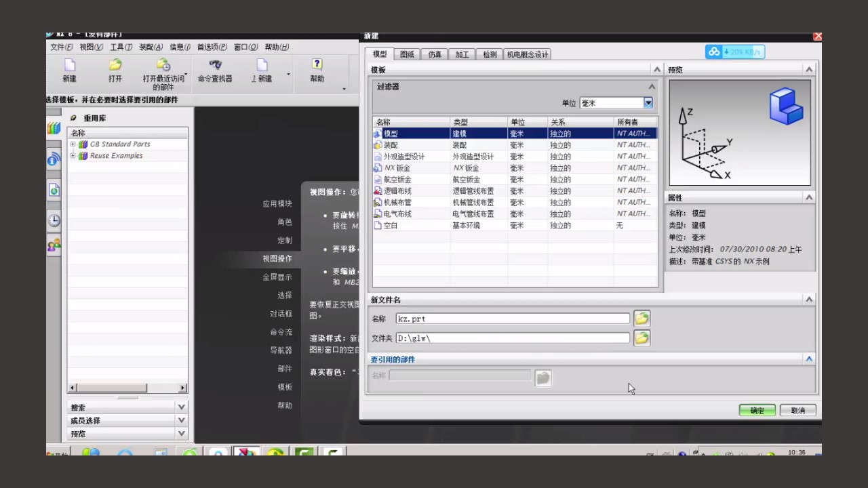868x488 pixels.
Task: Select the GB Standard Parts library item
Action: point(120,144)
